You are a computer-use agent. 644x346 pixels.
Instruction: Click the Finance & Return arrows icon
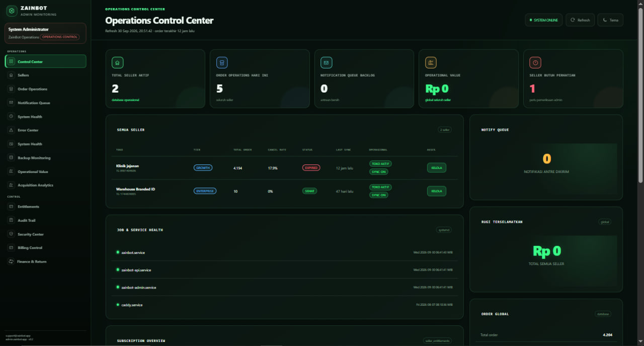tap(12, 262)
